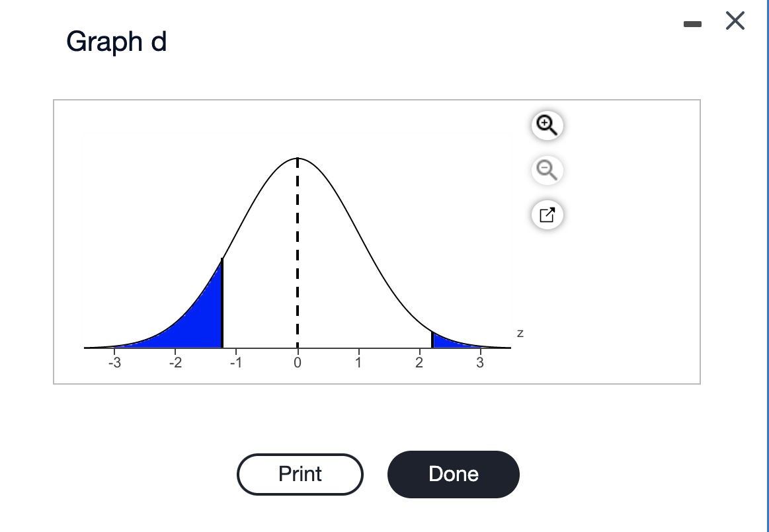Click the 2 tick mark label
The image size is (769, 532).
418,362
